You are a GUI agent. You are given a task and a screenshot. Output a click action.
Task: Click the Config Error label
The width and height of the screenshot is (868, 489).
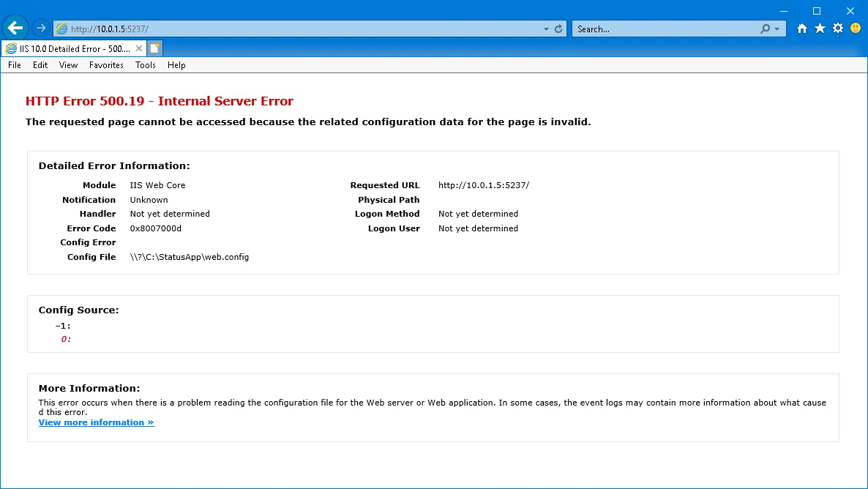(88, 242)
